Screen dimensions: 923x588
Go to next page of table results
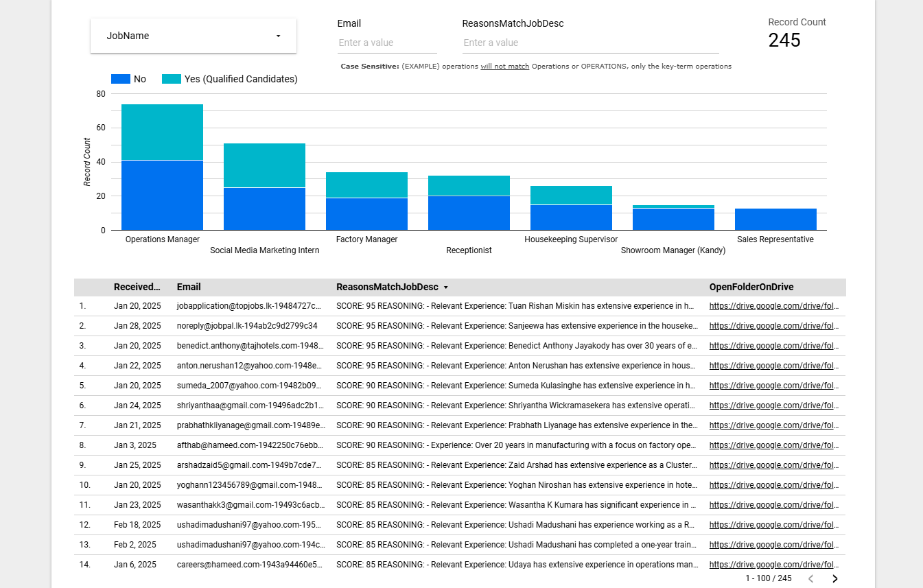point(835,578)
